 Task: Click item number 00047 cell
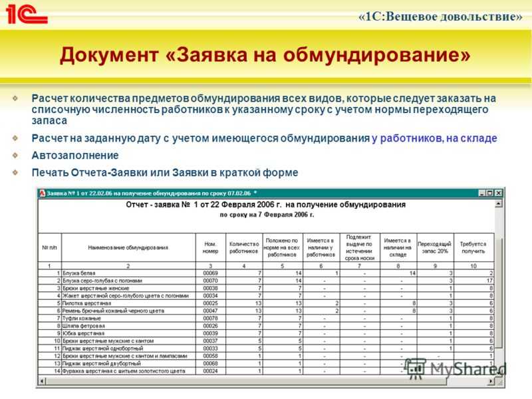pyautogui.click(x=210, y=311)
